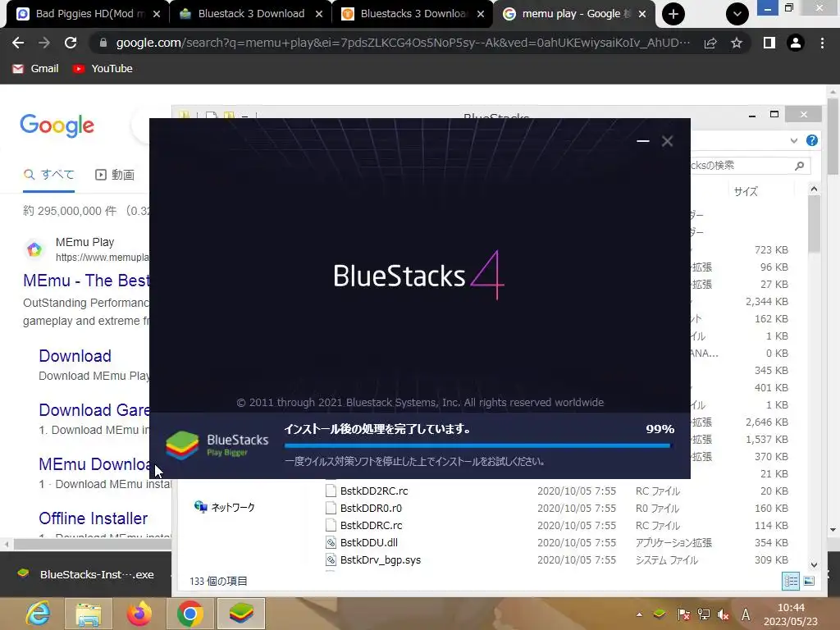840x630 pixels.
Task: Open the Chrome profile avatar
Action: 796,43
